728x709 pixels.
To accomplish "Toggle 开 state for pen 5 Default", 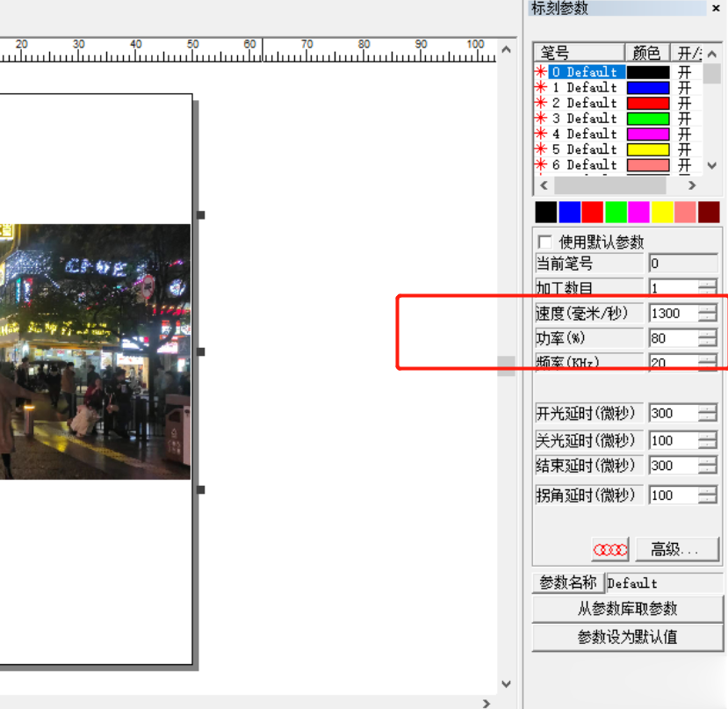I will (685, 149).
